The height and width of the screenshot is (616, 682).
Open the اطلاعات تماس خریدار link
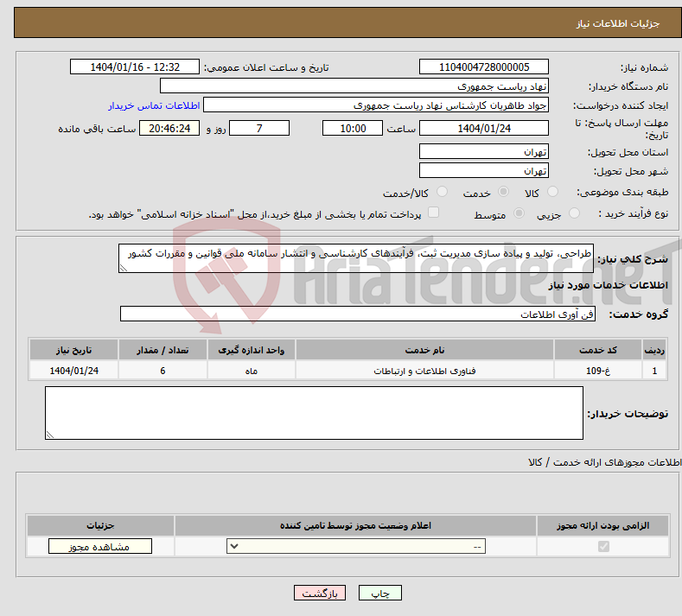(x=154, y=105)
